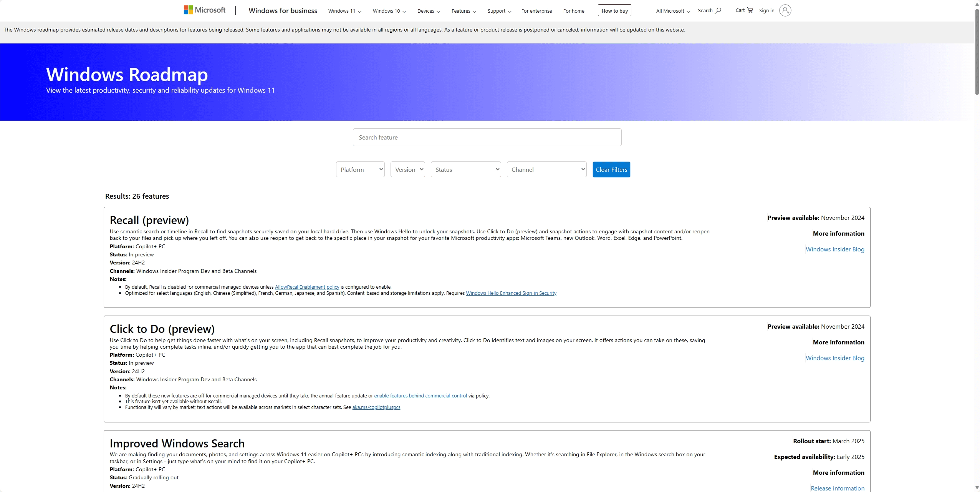This screenshot has width=980, height=492.
Task: Open the Platform filter dropdown
Action: (360, 169)
